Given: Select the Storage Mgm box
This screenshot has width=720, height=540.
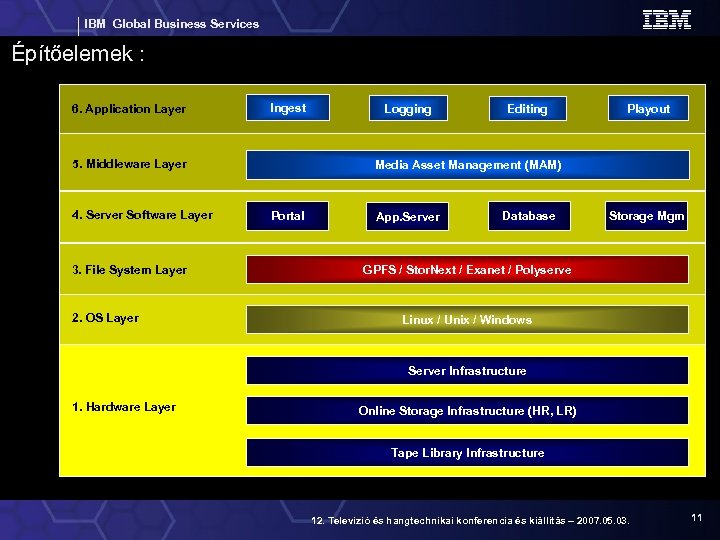Looking at the screenshot, I should pos(647,216).
